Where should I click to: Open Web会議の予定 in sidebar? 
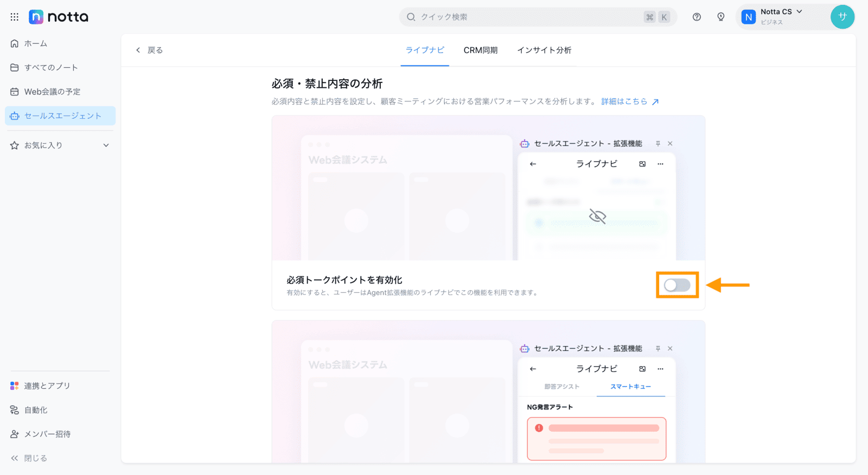coord(60,92)
